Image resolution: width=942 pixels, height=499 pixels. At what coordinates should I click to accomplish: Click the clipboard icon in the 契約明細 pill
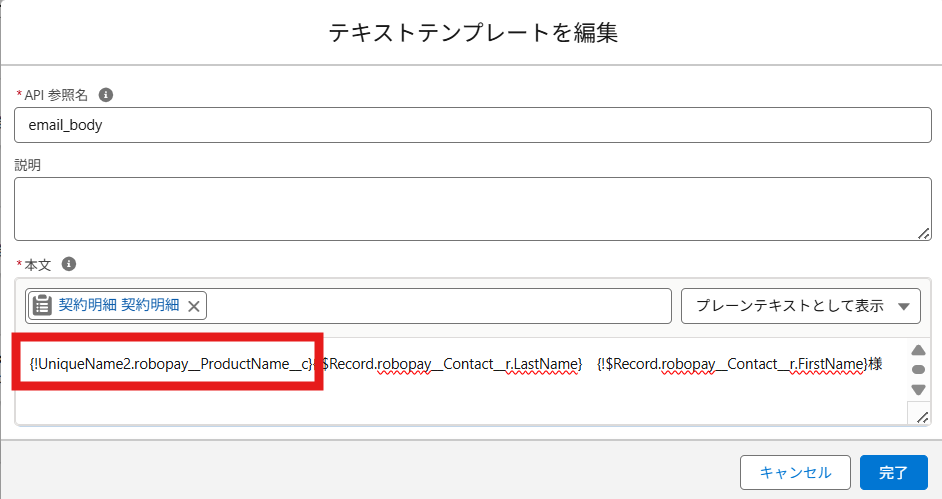[x=43, y=306]
